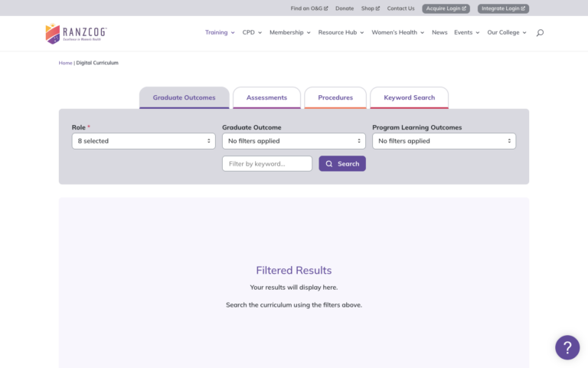Open the Shop external link

(370, 8)
